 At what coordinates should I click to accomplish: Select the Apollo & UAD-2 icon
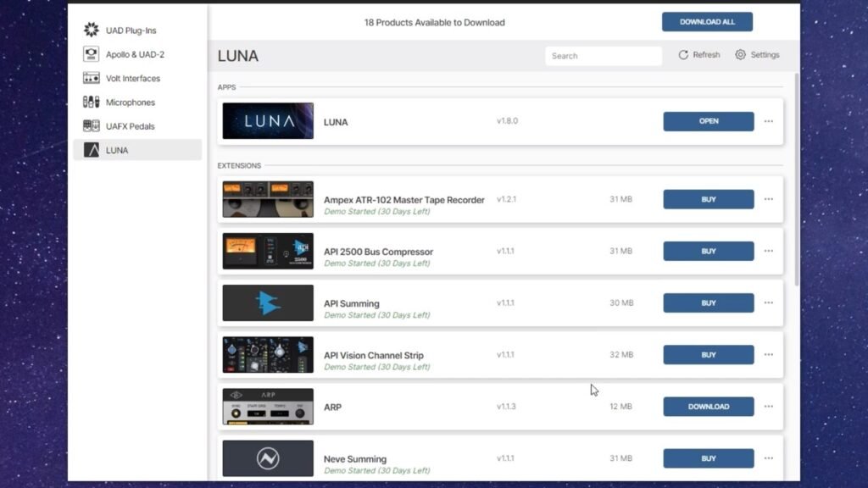tap(92, 53)
